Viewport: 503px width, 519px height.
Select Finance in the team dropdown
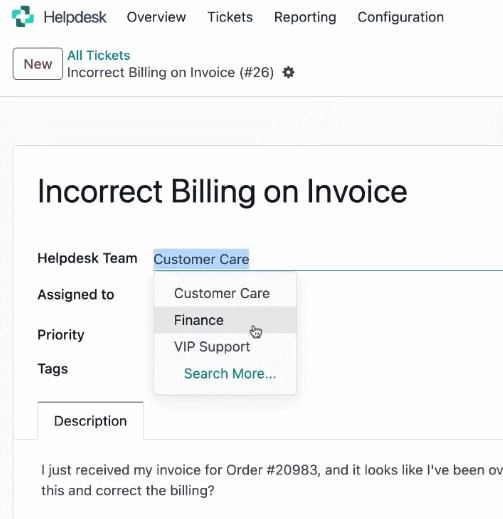(225, 320)
